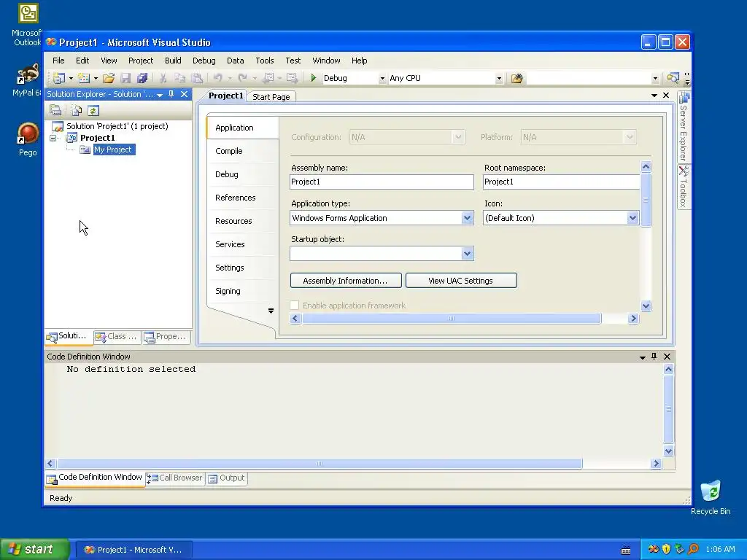Open the Server Explorer side tab
The height and width of the screenshot is (560, 747).
click(684, 126)
